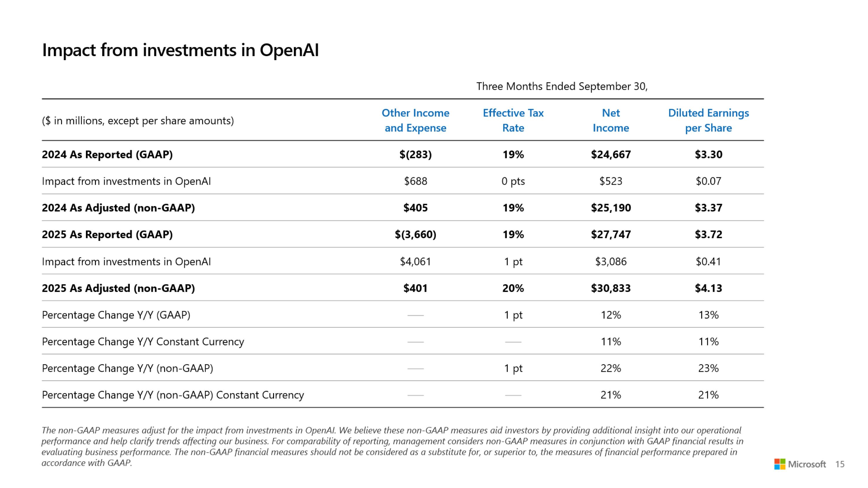Click the Net Income column header
The height and width of the screenshot is (488, 868).
pos(610,120)
